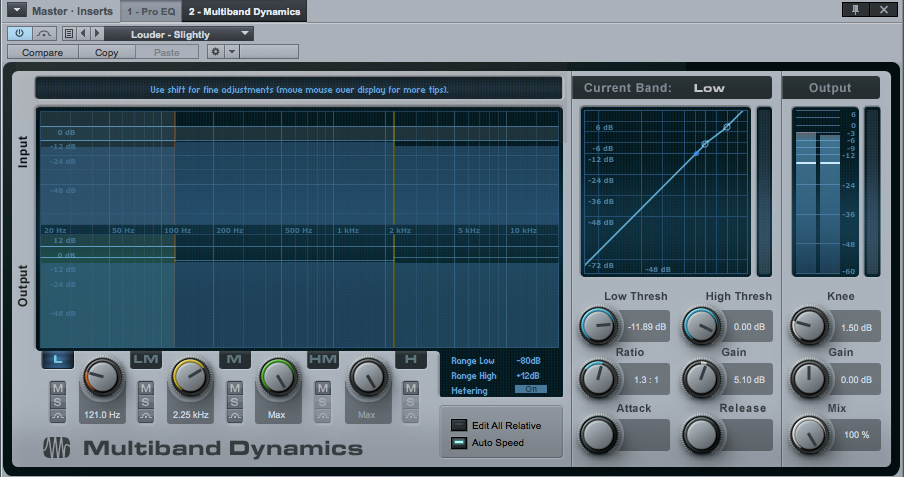Click the Paste button

(x=167, y=52)
